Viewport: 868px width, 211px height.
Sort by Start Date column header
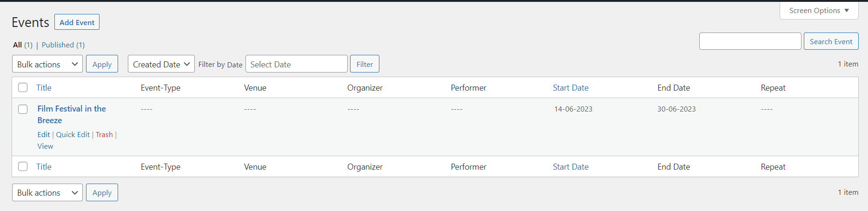click(x=570, y=88)
